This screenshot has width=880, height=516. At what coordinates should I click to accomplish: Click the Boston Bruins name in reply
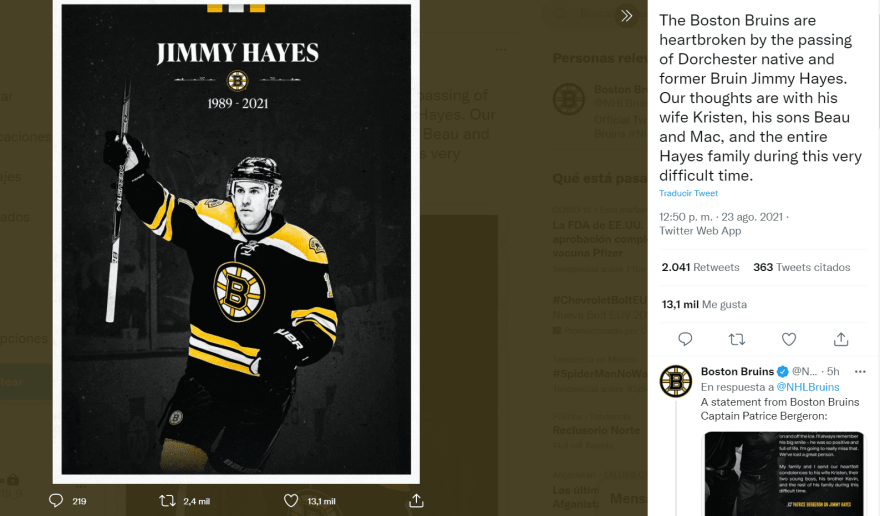[738, 371]
